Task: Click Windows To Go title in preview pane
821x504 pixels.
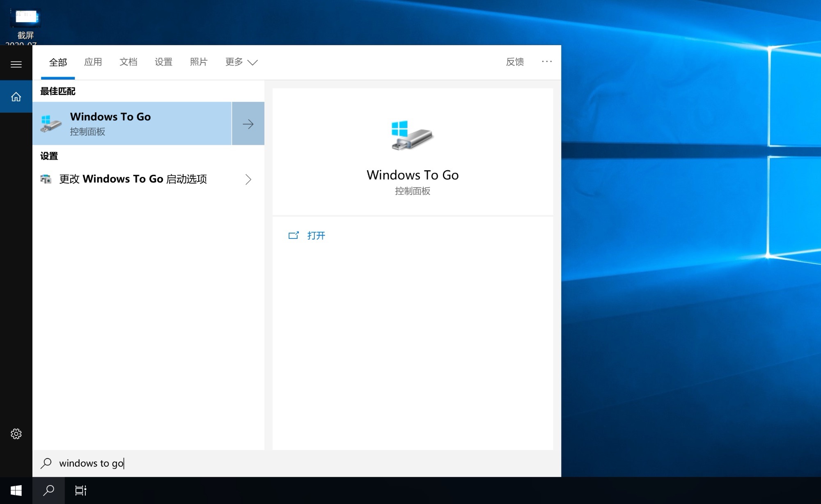Action: pyautogui.click(x=413, y=175)
